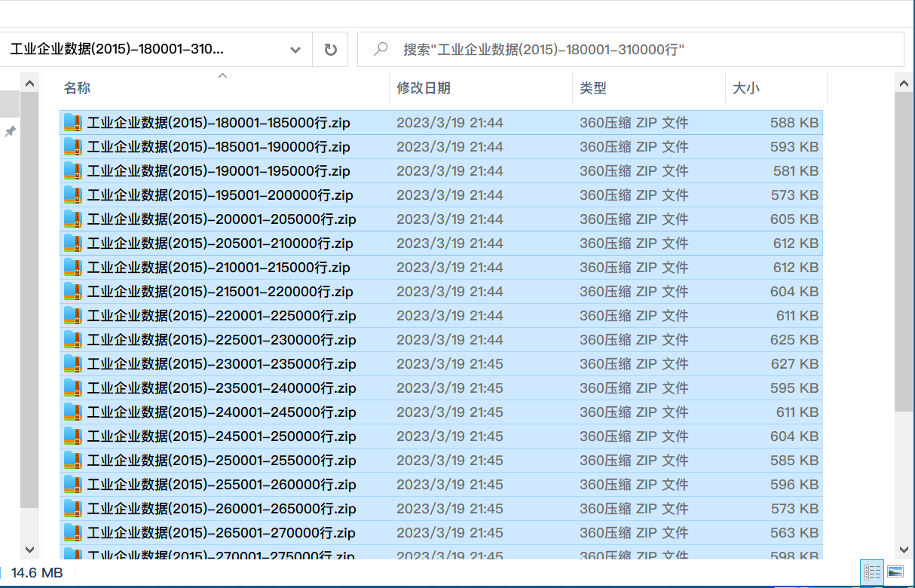The height and width of the screenshot is (588, 915).
Task: Click the 596 KB size cell
Action: click(794, 485)
